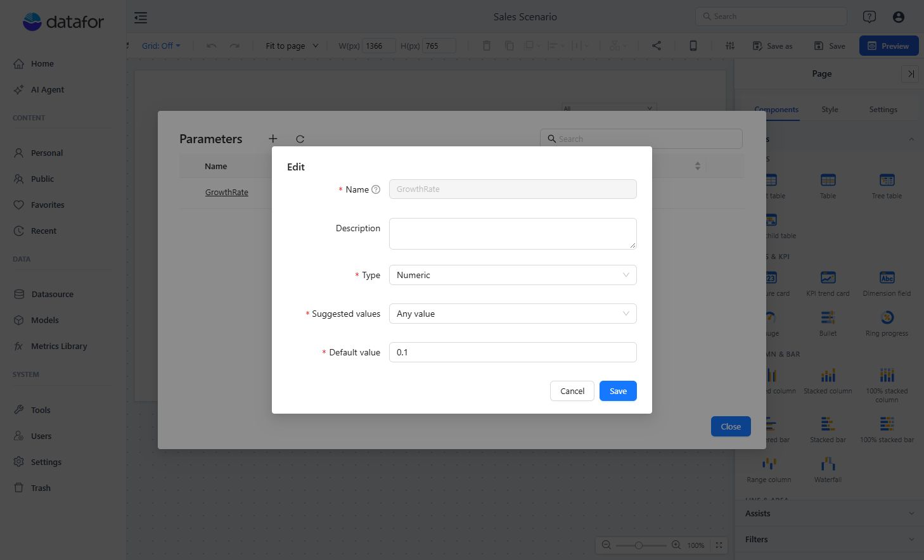Expand the Assists section

829,513
